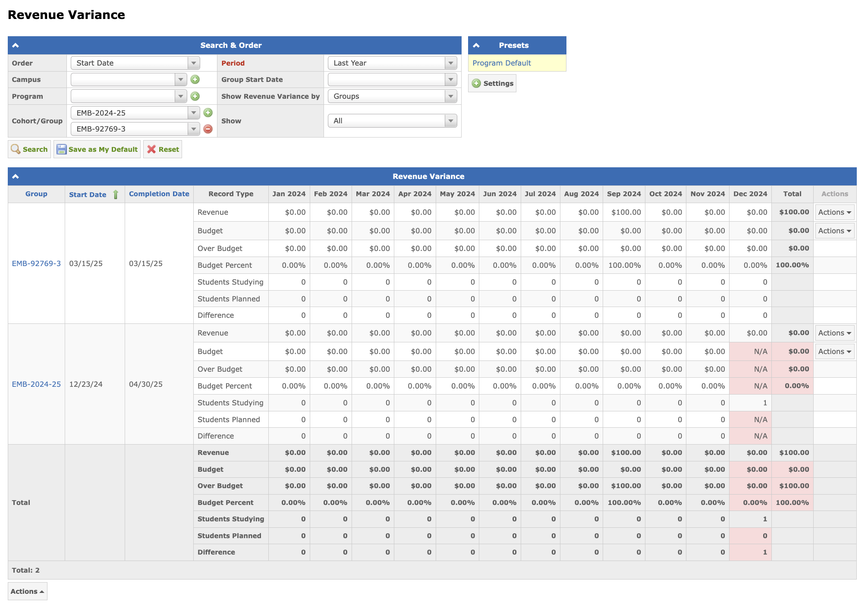868x608 pixels.
Task: Open Settings with green plus icon
Action: 492,83
